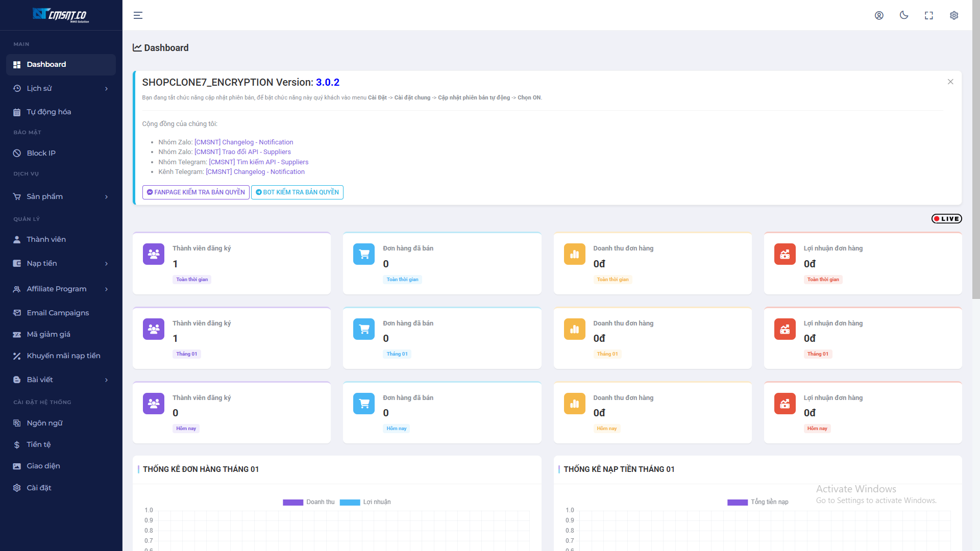The image size is (980, 551).
Task: Expand the Sản phẩm sidebar submenu
Action: click(61, 196)
